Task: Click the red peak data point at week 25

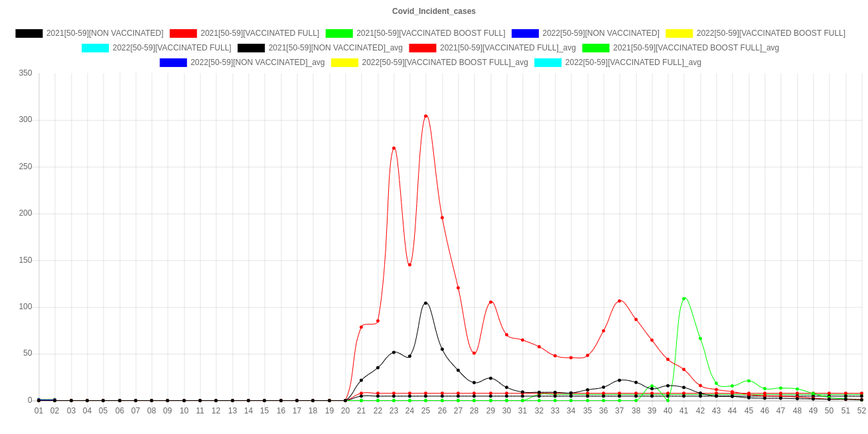Action: click(425, 116)
